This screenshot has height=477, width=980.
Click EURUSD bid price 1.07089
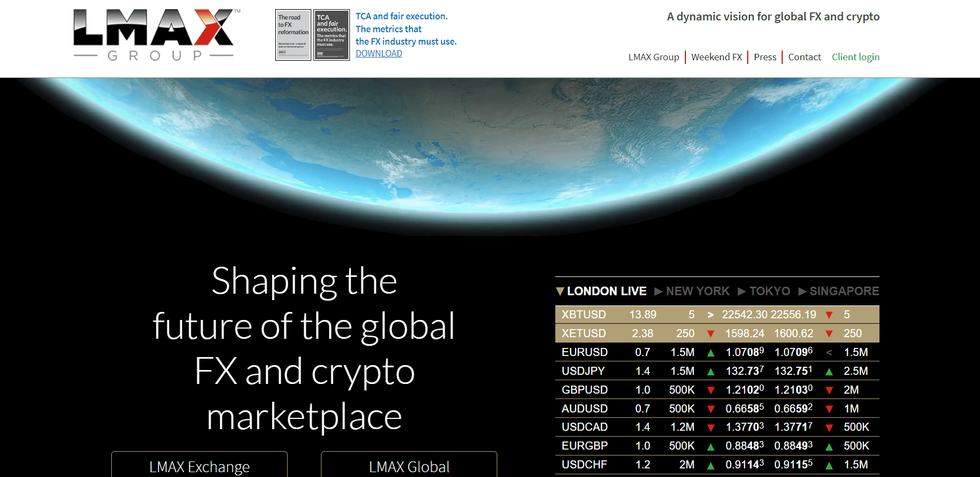click(745, 352)
